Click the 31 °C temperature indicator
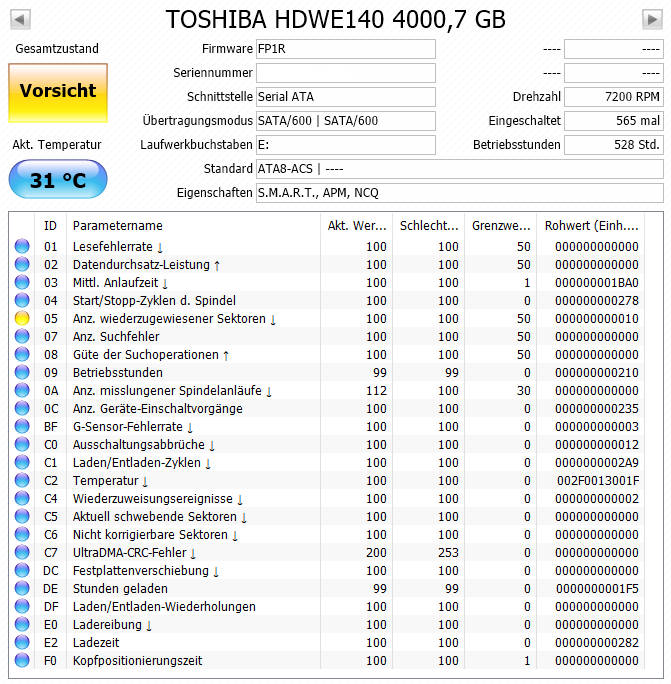 click(x=58, y=179)
